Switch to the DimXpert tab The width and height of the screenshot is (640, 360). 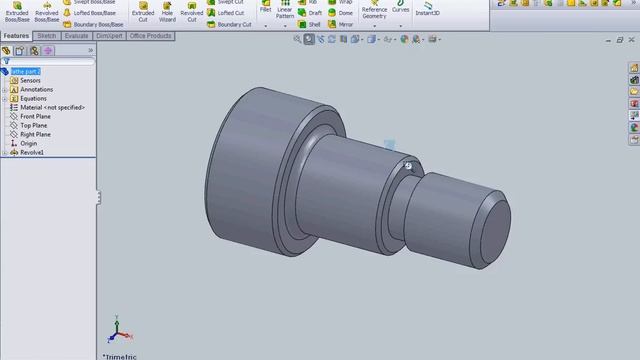click(x=109, y=36)
